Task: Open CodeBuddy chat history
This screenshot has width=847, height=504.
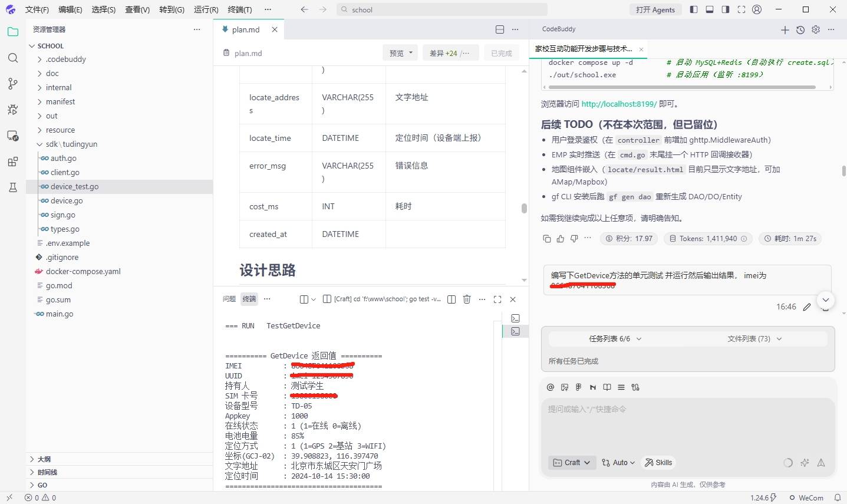Action: [x=800, y=29]
